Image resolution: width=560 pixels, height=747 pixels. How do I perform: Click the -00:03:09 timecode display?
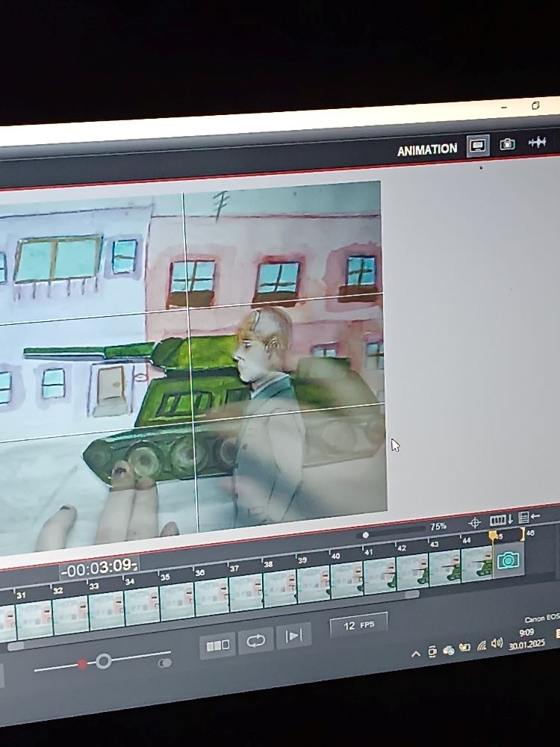99,568
